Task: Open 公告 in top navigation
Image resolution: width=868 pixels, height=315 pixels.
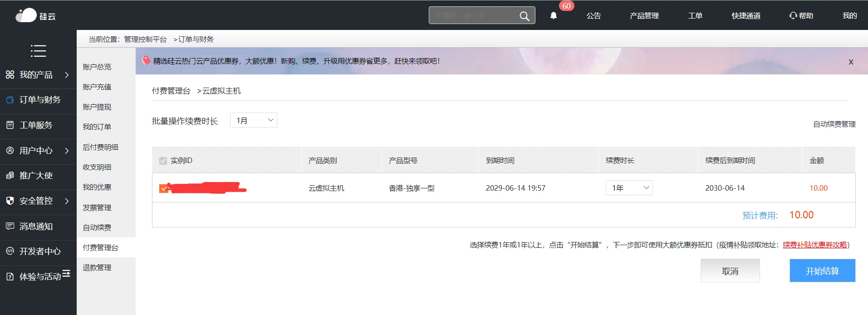Action: tap(593, 16)
